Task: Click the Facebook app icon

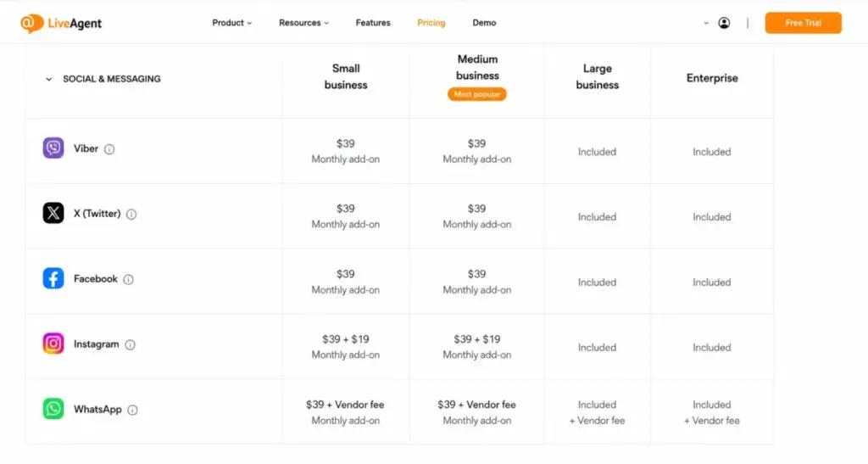Action: click(x=53, y=278)
